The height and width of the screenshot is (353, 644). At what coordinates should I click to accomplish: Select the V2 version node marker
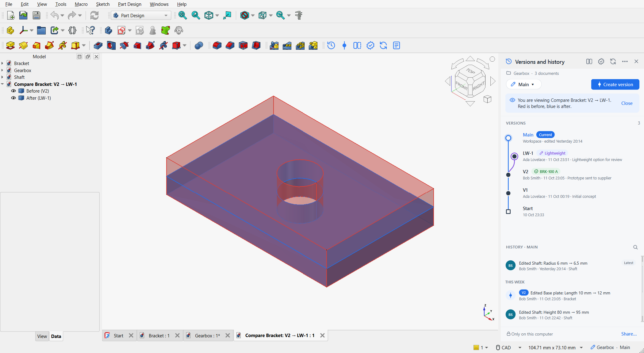(x=508, y=175)
